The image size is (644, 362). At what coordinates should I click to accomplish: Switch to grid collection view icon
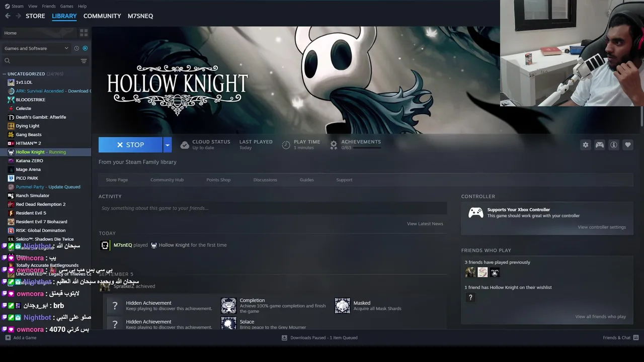[x=84, y=33]
